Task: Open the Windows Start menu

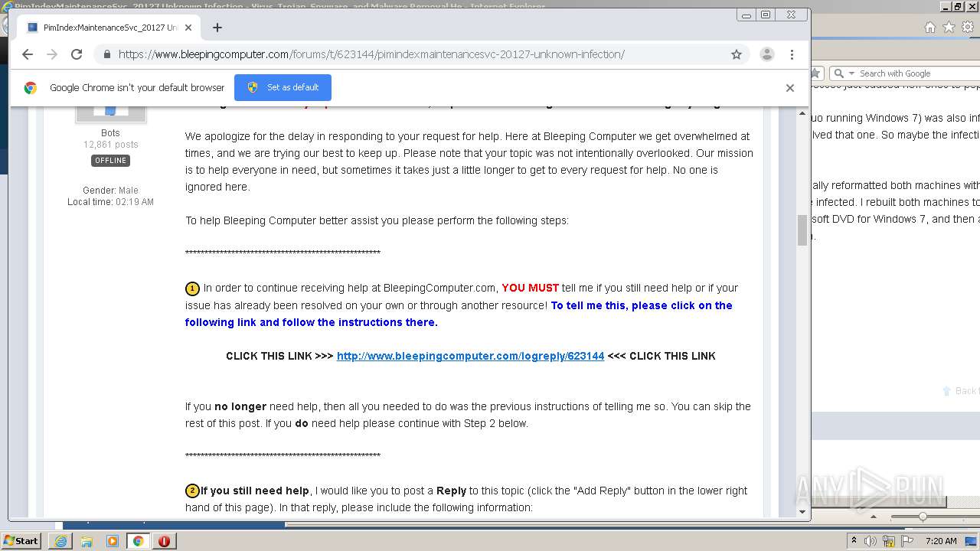Action: point(21,541)
